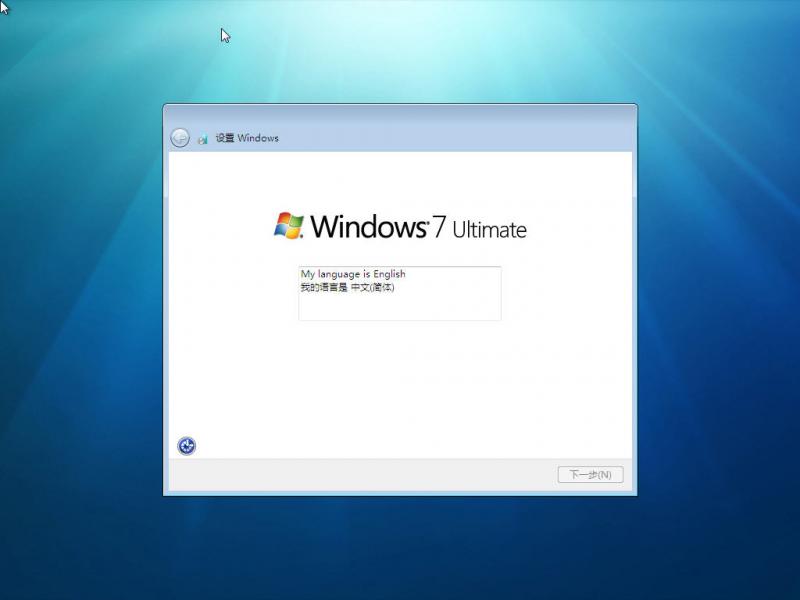The width and height of the screenshot is (800, 600).
Task: Open the Ease of Access icon
Action: click(186, 446)
